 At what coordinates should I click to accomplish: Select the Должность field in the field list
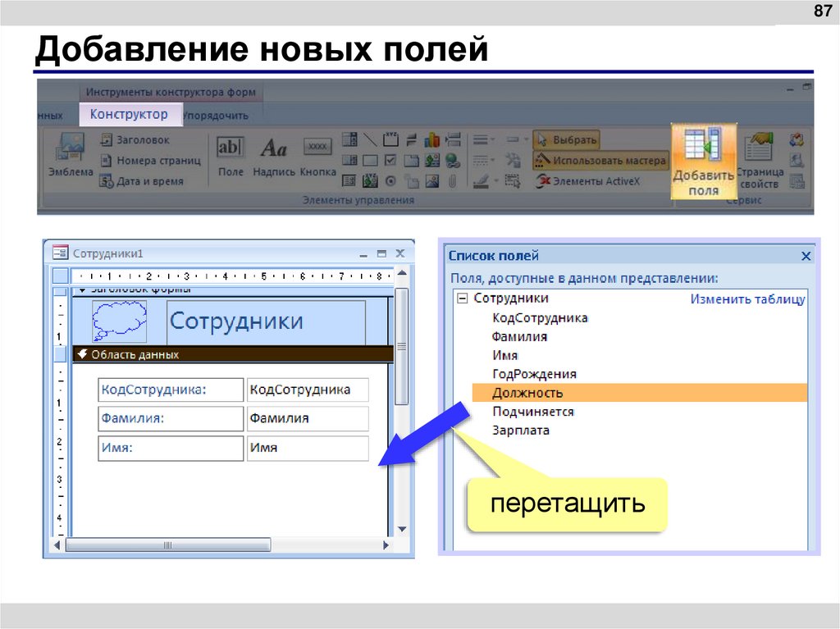click(529, 392)
